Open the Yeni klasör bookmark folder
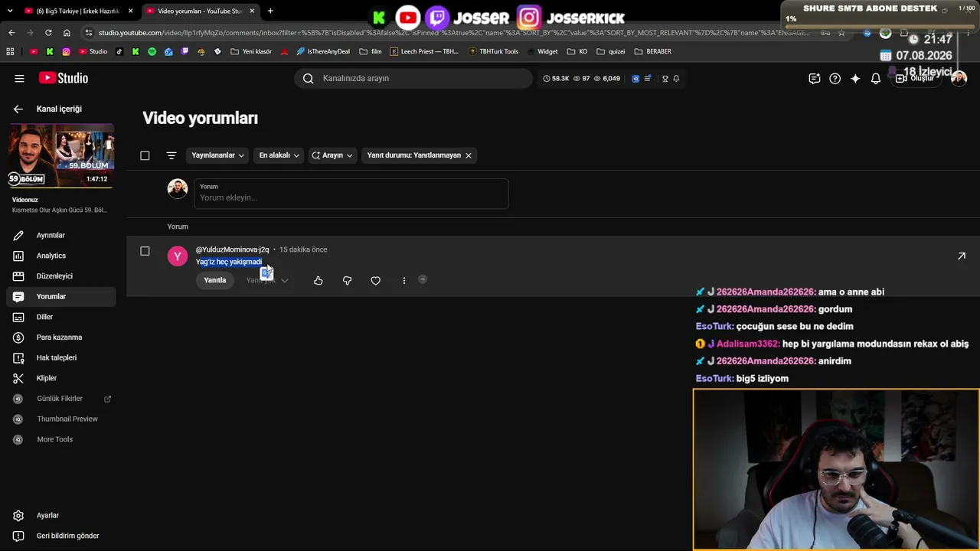The image size is (980, 551). click(x=251, y=51)
